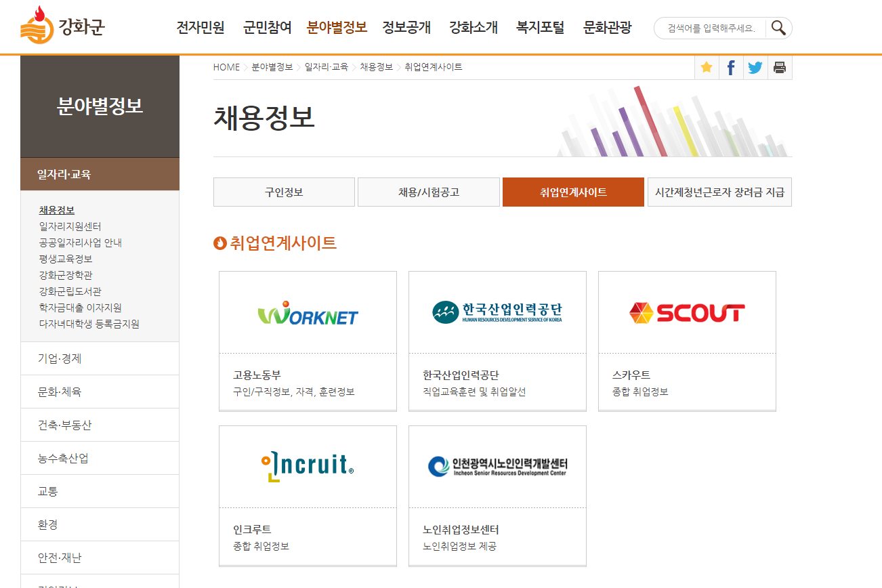Click '직업교육훈련 및 취업알선' description
This screenshot has height=588, width=882.
(474, 392)
